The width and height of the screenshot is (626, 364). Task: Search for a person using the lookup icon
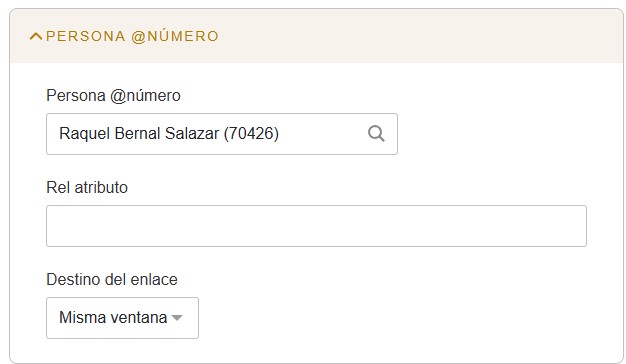376,134
